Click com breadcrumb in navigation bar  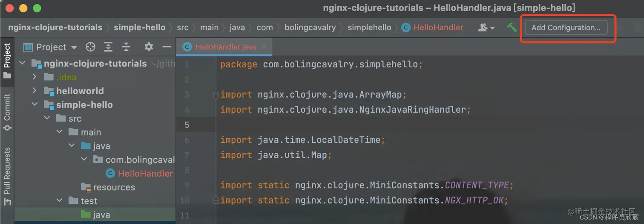click(264, 27)
